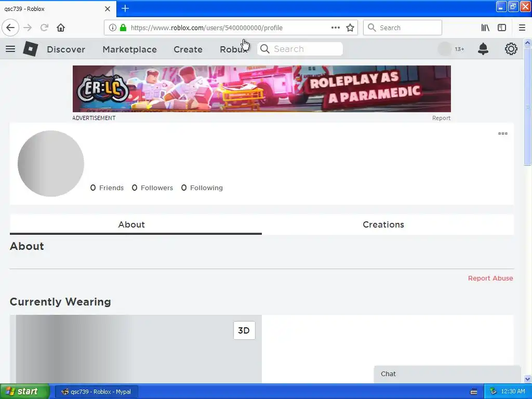Open the profile three-dot options menu
The image size is (532, 399).
tap(502, 134)
